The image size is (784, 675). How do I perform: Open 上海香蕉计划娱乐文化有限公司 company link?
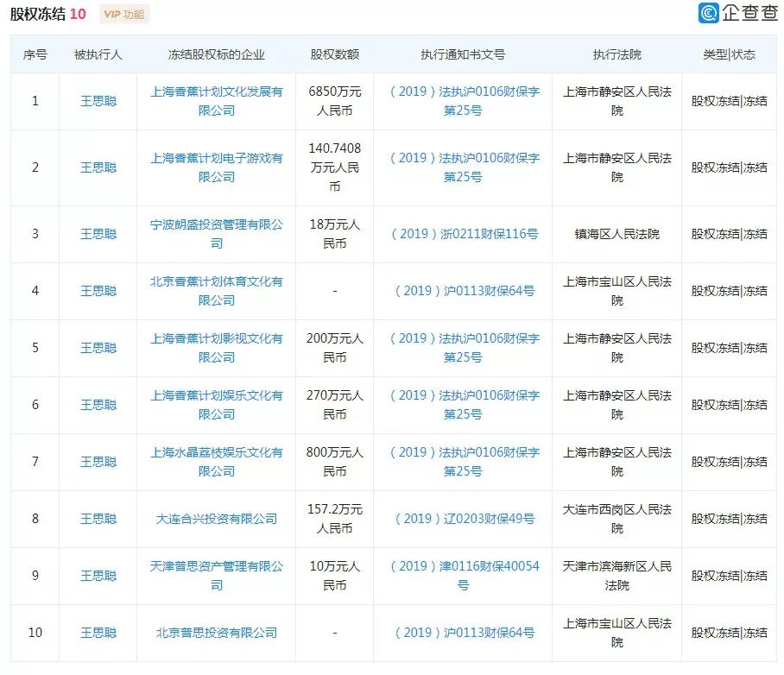click(217, 405)
